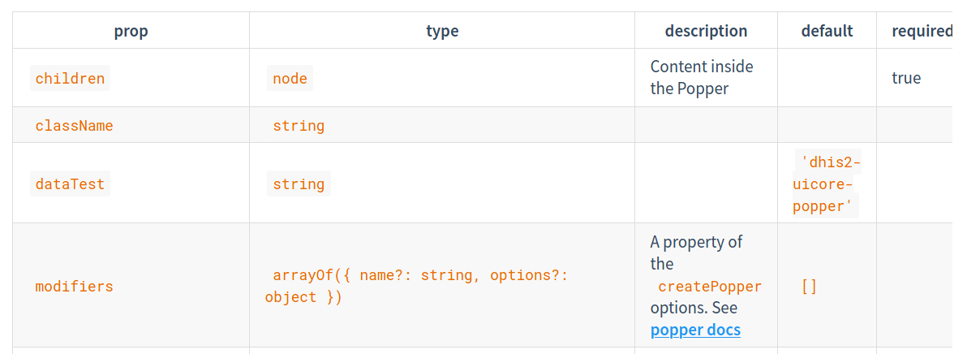Click the 'Content inside the Popper' description

tap(702, 77)
